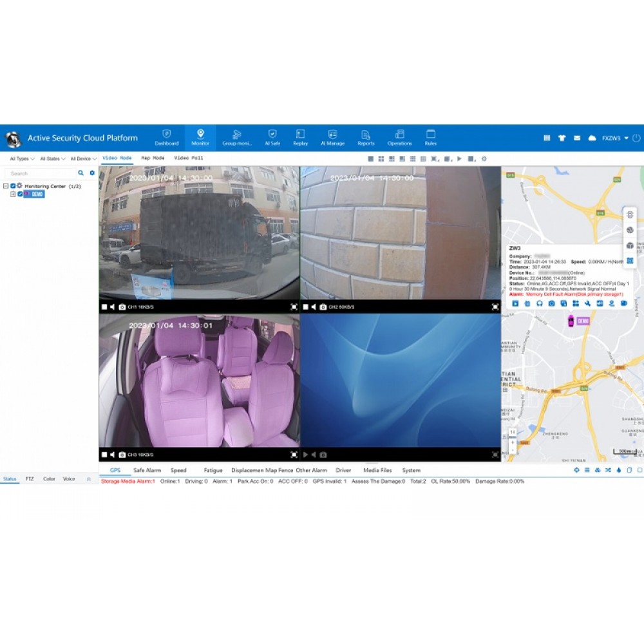Click the device search input field
Image resolution: width=644 pixels, height=644 pixels.
point(40,173)
